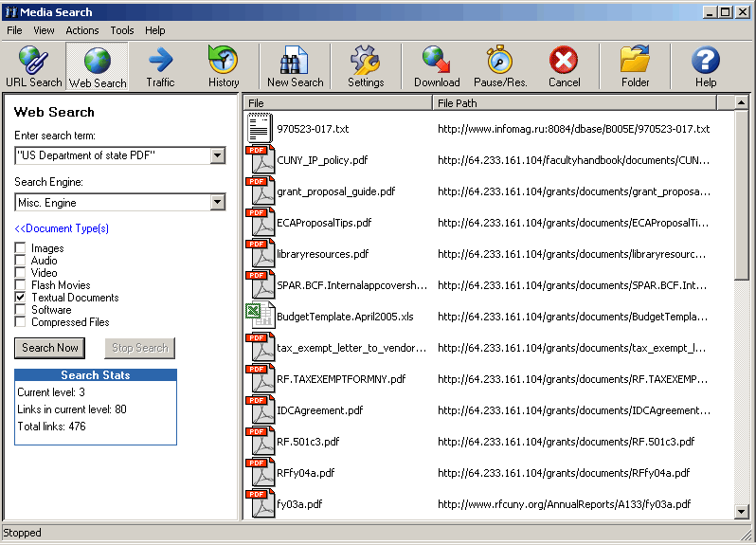756x545 pixels.
Task: Click the Search Stats panel header
Action: 96,375
